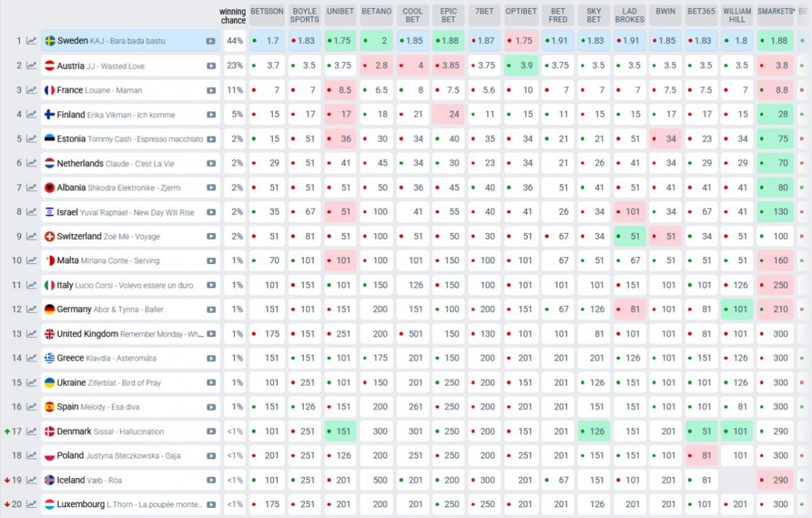Play the video for Israel's New Day Will Rise
This screenshot has height=518, width=812.
coord(211,212)
